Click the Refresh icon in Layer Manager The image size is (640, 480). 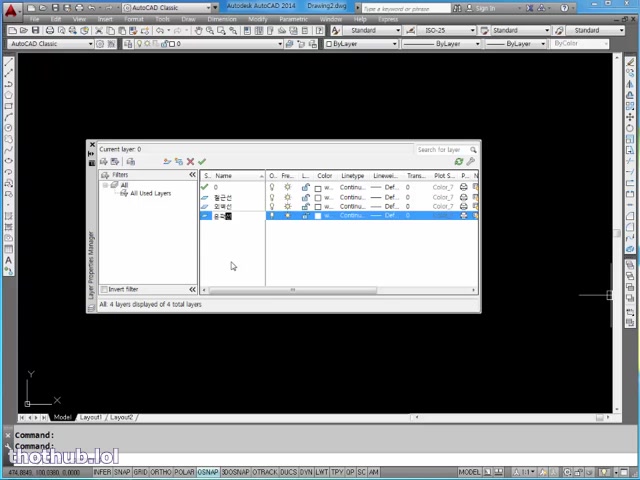point(459,162)
